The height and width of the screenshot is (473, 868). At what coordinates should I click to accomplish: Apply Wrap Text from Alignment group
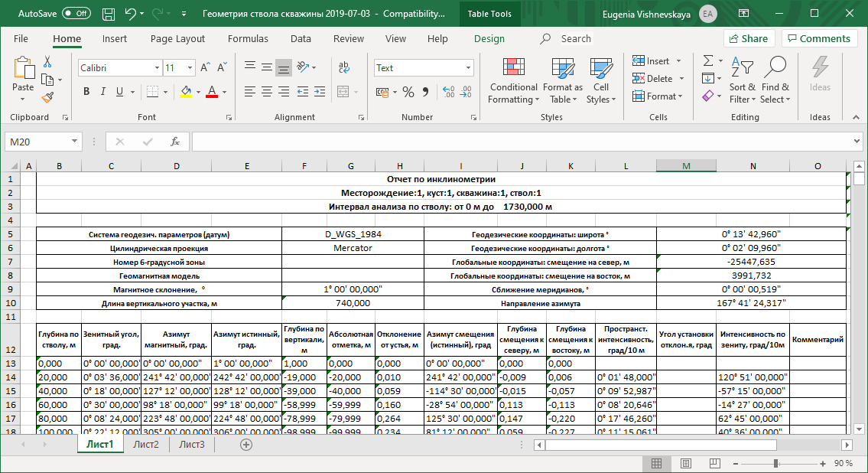(x=344, y=67)
